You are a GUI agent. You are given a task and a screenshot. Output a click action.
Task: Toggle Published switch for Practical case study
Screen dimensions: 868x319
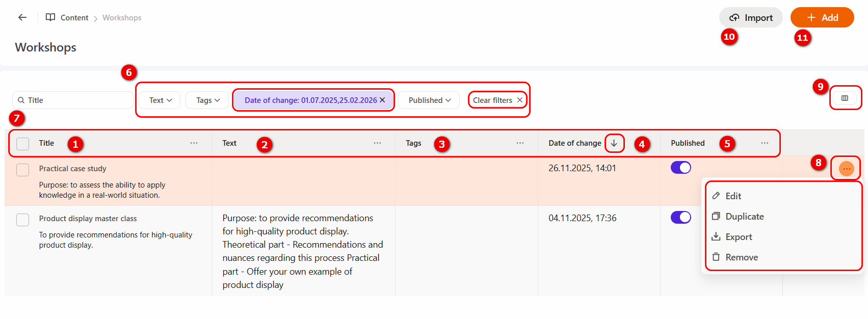coord(680,168)
